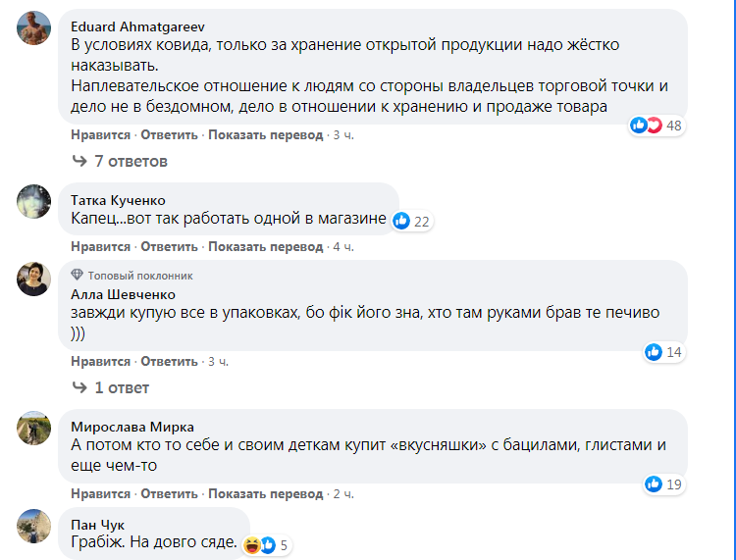Click the 4 ч. timestamp on Татка's comment
The width and height of the screenshot is (736, 560).
click(x=343, y=246)
